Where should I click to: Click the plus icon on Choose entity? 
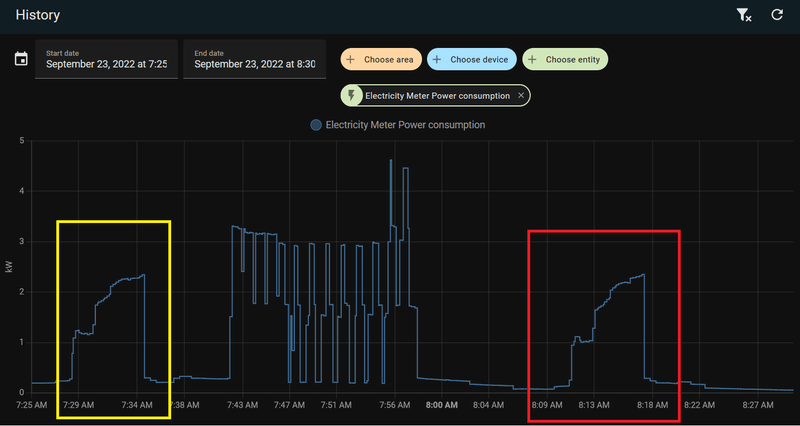tap(532, 59)
